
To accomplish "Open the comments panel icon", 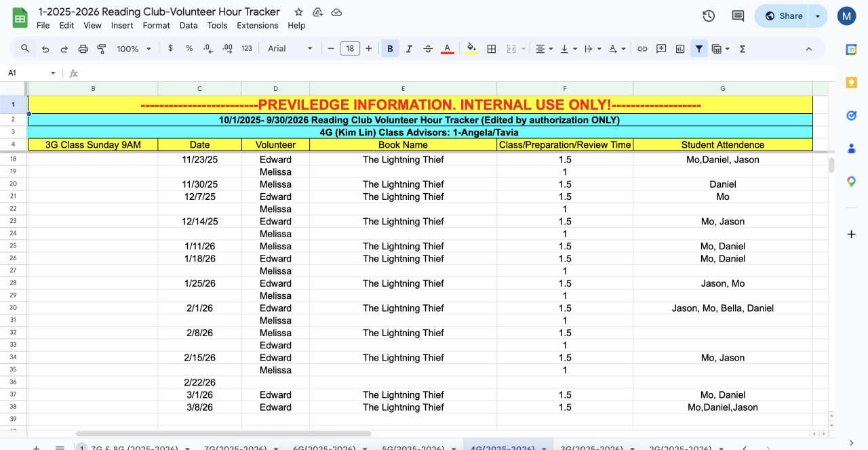I will pos(738,16).
